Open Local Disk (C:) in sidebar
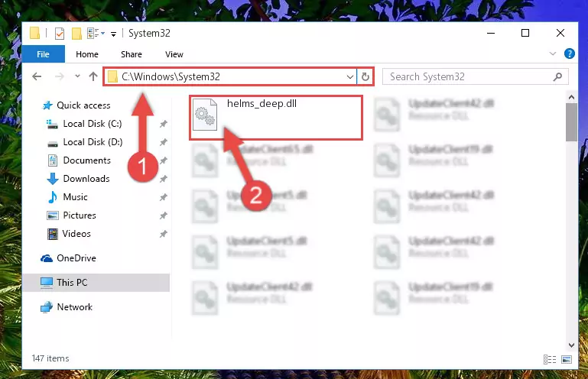Screen dimensions: 588x379 tap(93, 124)
